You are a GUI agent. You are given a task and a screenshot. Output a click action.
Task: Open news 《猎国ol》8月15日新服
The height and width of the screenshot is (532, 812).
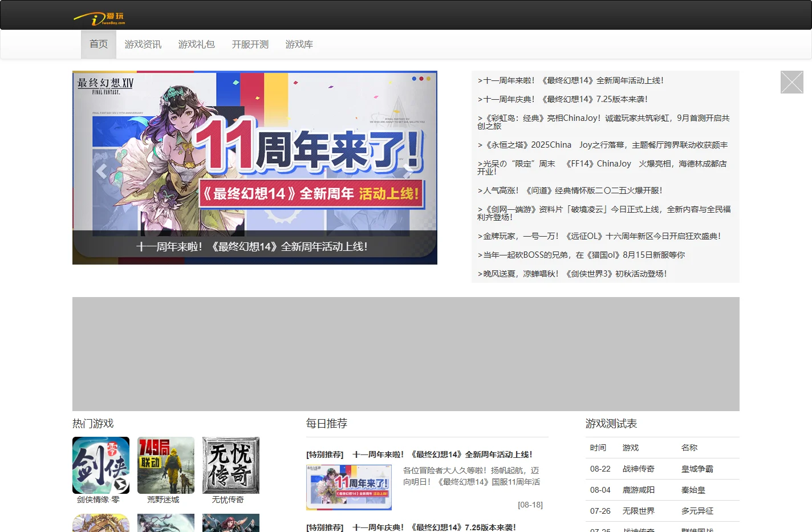582,255
